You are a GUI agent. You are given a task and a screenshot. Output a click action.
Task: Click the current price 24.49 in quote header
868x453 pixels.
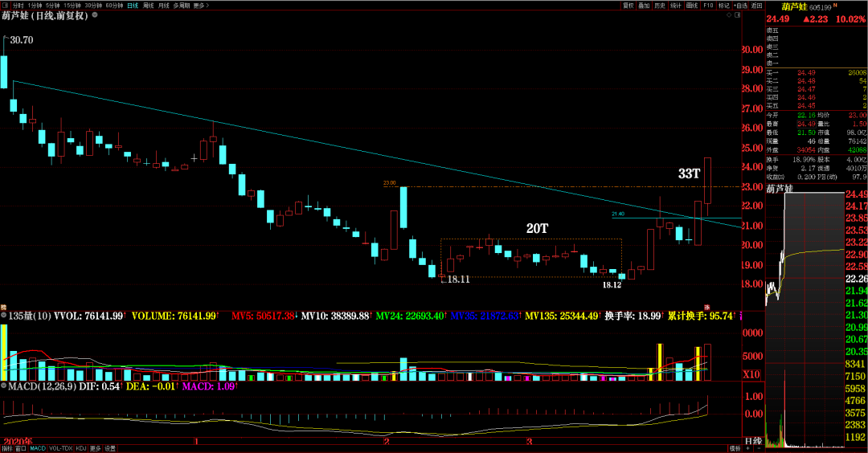[778, 18]
